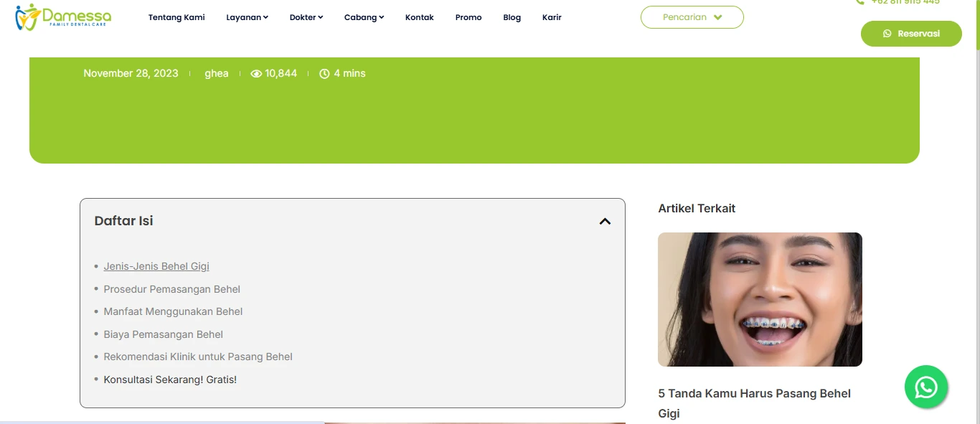Viewport: 980px width, 424px height.
Task: Click the floating green WhatsApp chat icon
Action: pos(926,387)
